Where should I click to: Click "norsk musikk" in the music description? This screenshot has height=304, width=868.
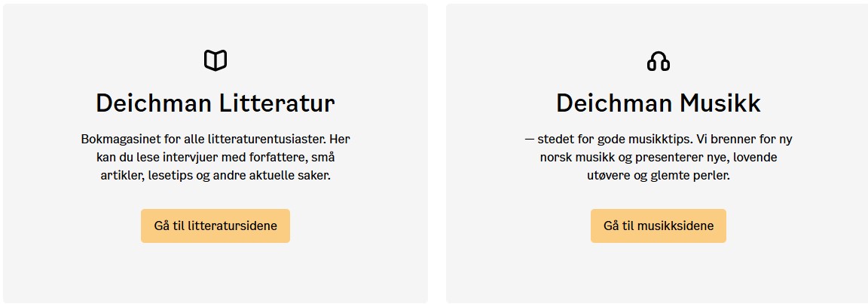pyautogui.click(x=574, y=158)
